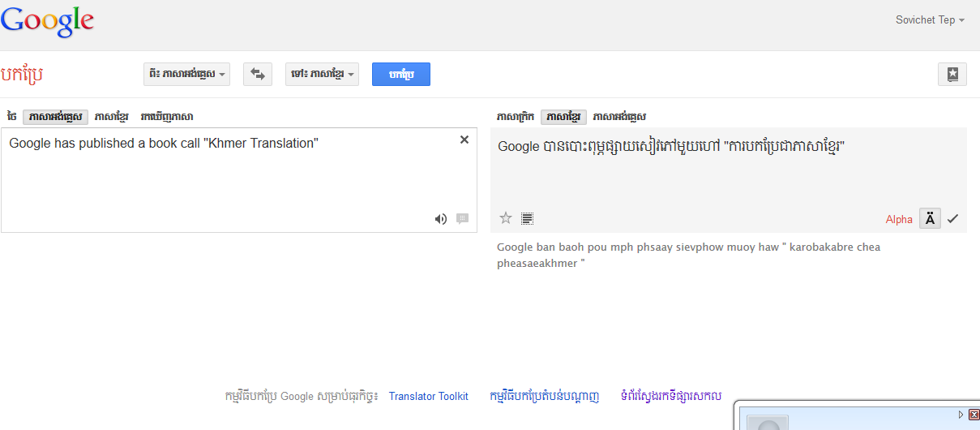
Task: Click the Google logo
Action: [x=47, y=21]
